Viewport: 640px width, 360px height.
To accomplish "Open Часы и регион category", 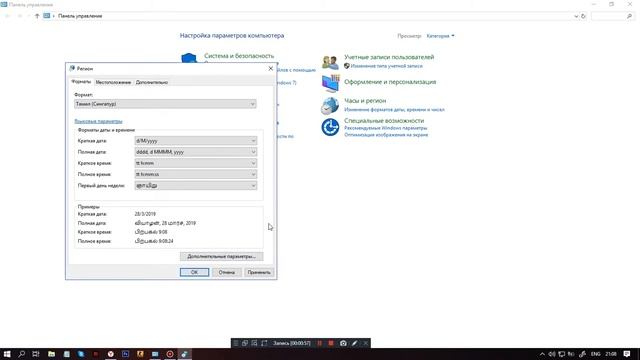I will pyautogui.click(x=365, y=101).
